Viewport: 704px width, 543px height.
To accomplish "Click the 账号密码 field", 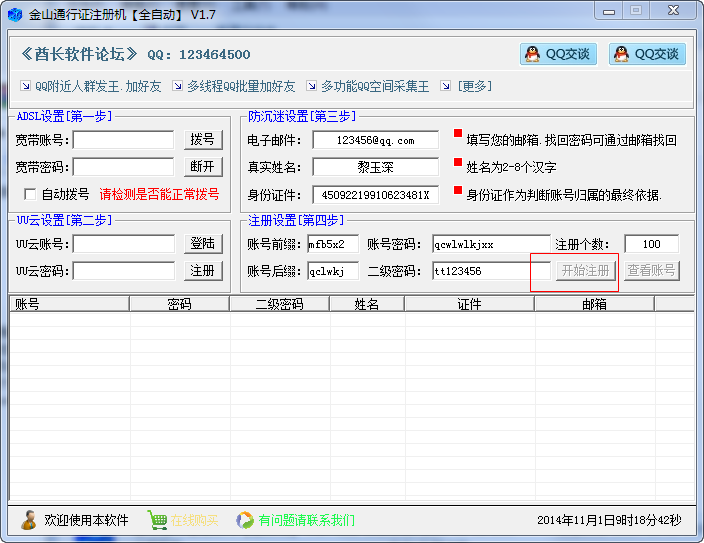I will (491, 244).
